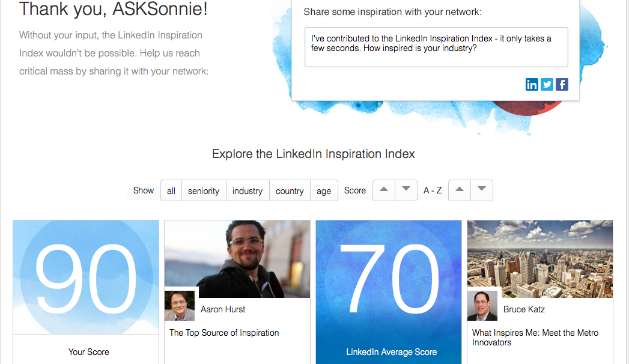The width and height of the screenshot is (629, 364).
Task: Click the 'Score' sort label
Action: (355, 190)
